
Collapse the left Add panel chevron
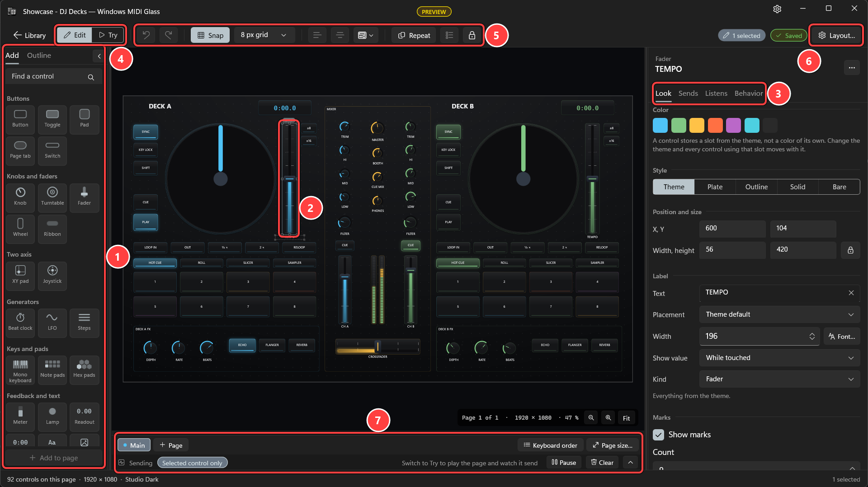pyautogui.click(x=99, y=56)
